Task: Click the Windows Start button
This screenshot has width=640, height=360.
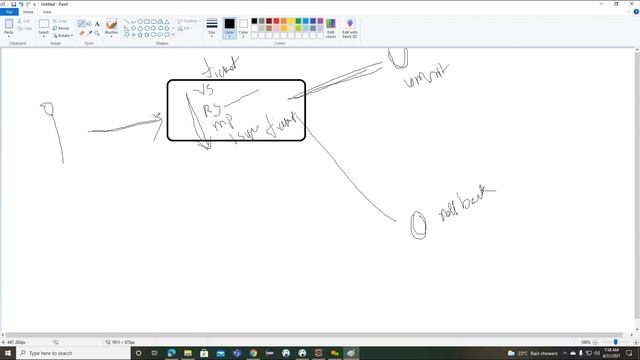Action: [8, 353]
